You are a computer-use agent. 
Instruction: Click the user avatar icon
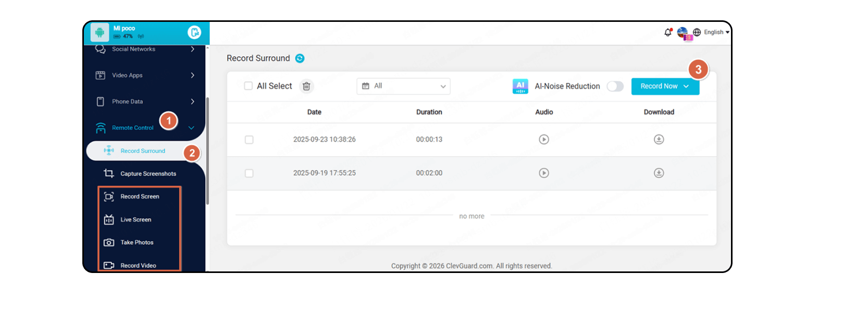click(683, 33)
